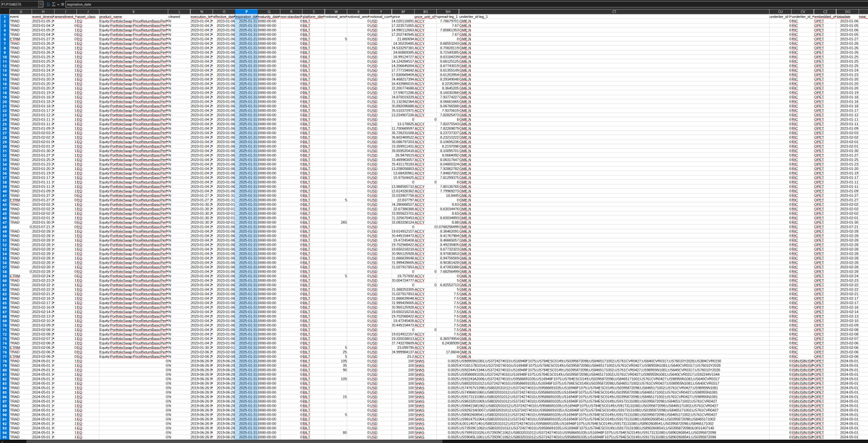The width and height of the screenshot is (868, 443).
Task: Click the 'ETRM' event cell in row 6
Action: [x=20, y=38]
